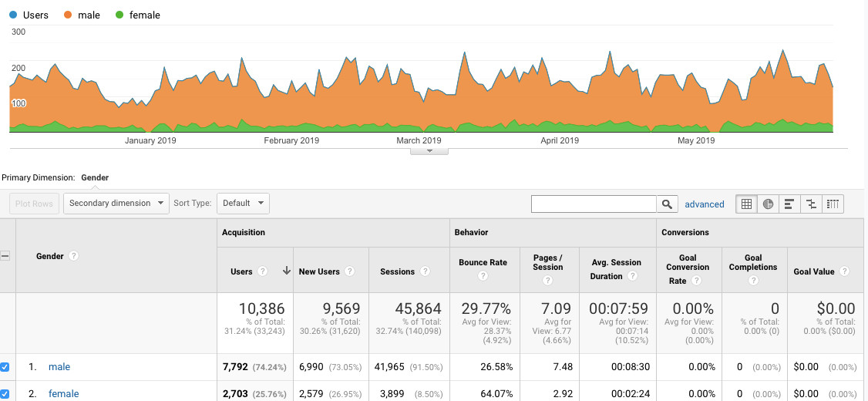The width and height of the screenshot is (868, 401).
Task: Open the advanced filter link
Action: pyautogui.click(x=704, y=204)
